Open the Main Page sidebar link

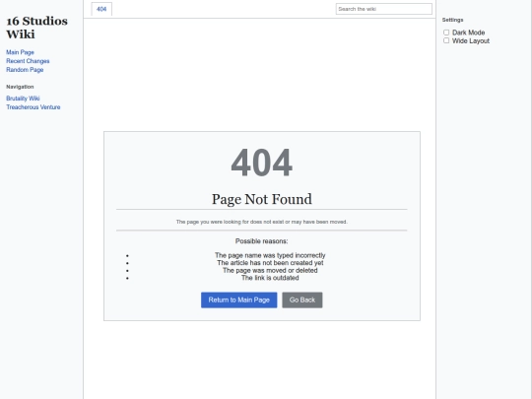[20, 52]
